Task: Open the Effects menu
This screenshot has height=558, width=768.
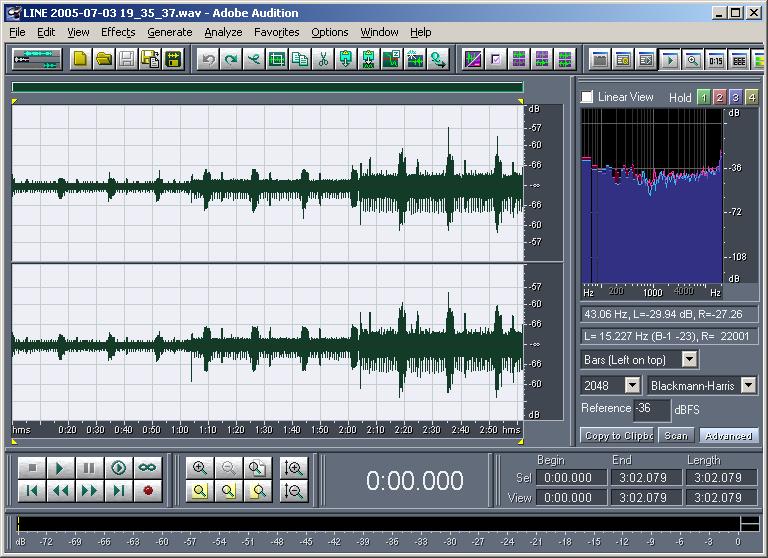Action: pos(118,32)
